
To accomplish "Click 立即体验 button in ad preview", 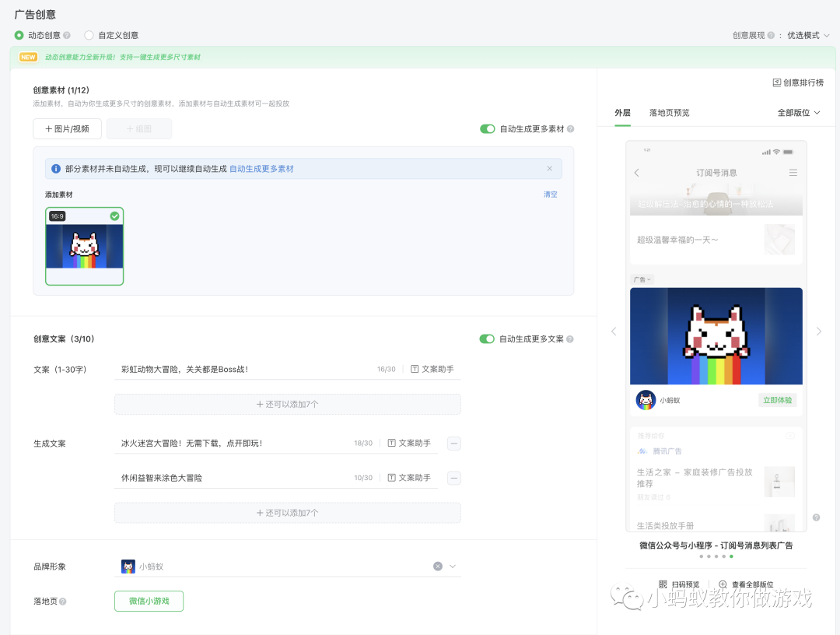I will [777, 400].
